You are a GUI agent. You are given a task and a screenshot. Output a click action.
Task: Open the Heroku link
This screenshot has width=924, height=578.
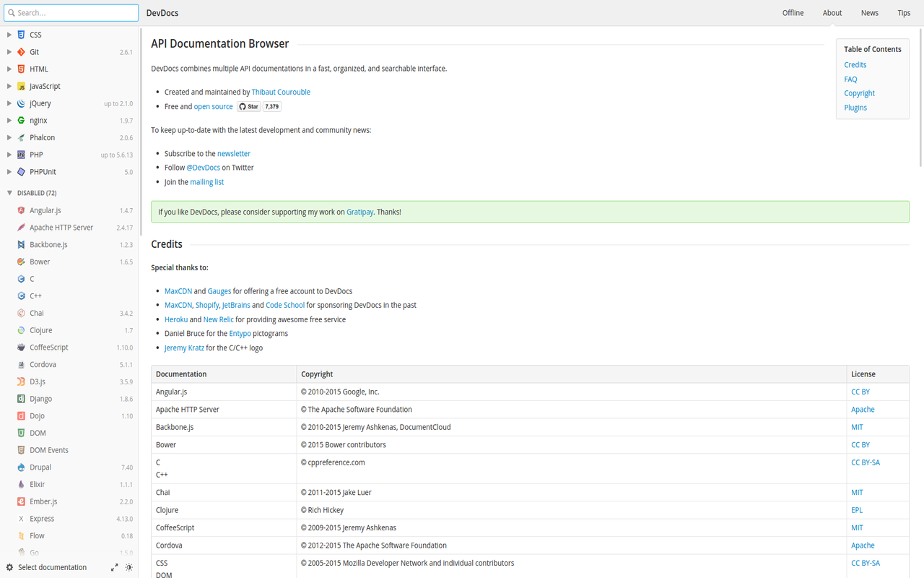176,319
